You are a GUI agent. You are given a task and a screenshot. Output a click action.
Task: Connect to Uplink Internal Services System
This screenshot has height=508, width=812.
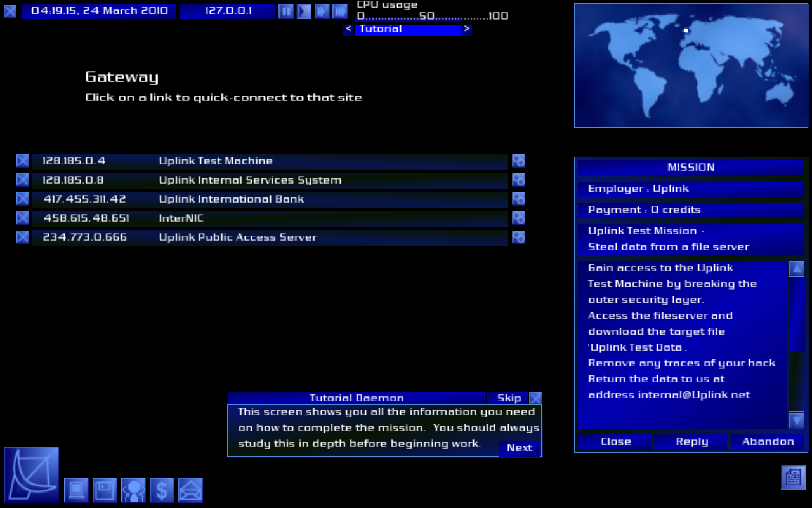coord(270,180)
